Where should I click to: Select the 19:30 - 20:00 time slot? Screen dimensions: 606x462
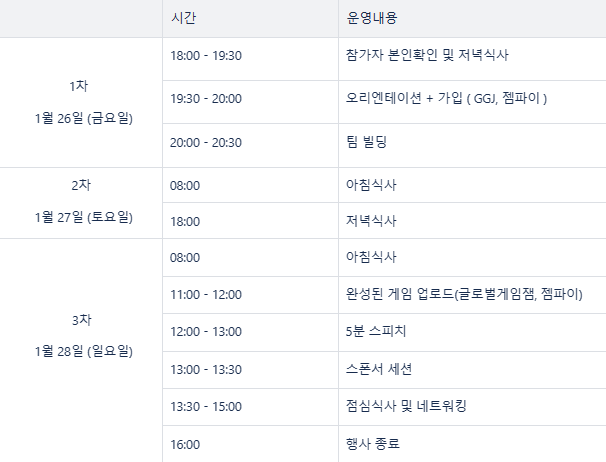[207, 99]
